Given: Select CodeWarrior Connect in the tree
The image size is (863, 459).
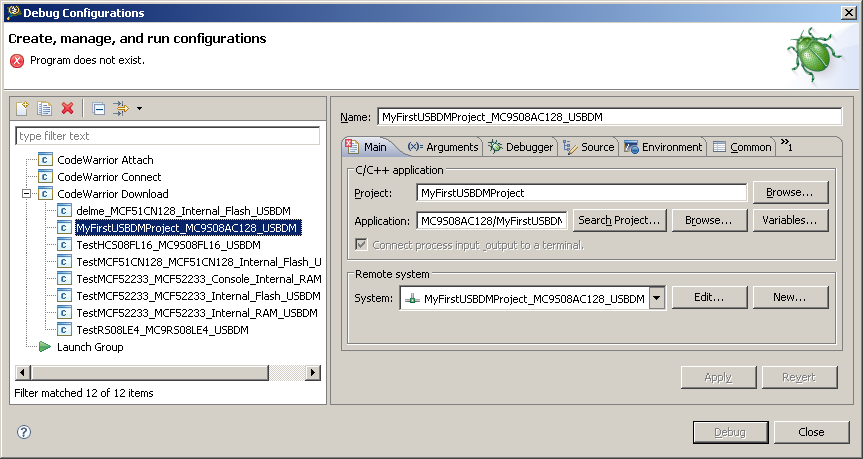Looking at the screenshot, I should click(x=109, y=177).
